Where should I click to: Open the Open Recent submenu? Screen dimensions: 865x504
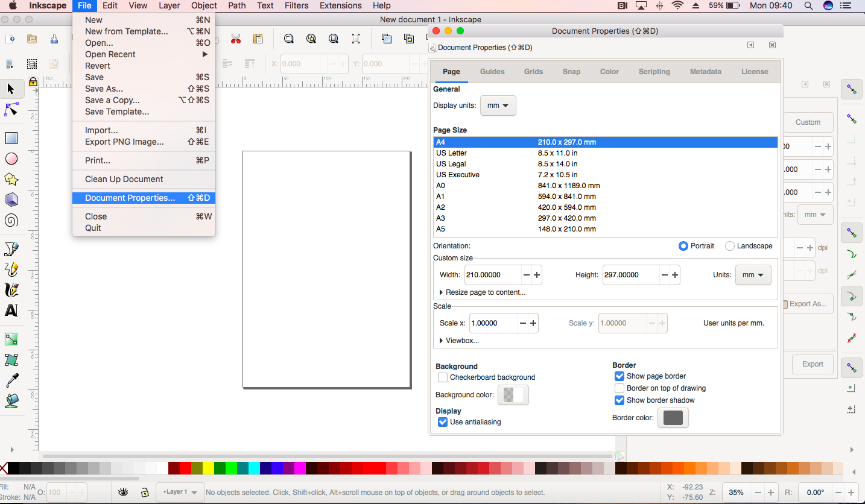pyautogui.click(x=144, y=54)
